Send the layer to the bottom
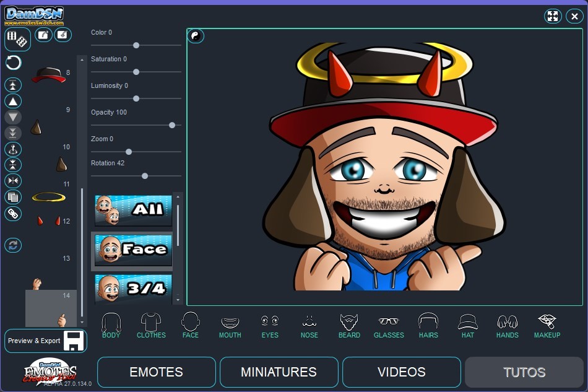 [x=13, y=133]
